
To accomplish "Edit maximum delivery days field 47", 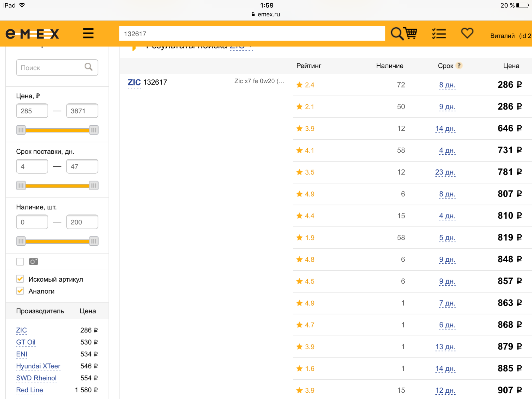I will click(82, 166).
